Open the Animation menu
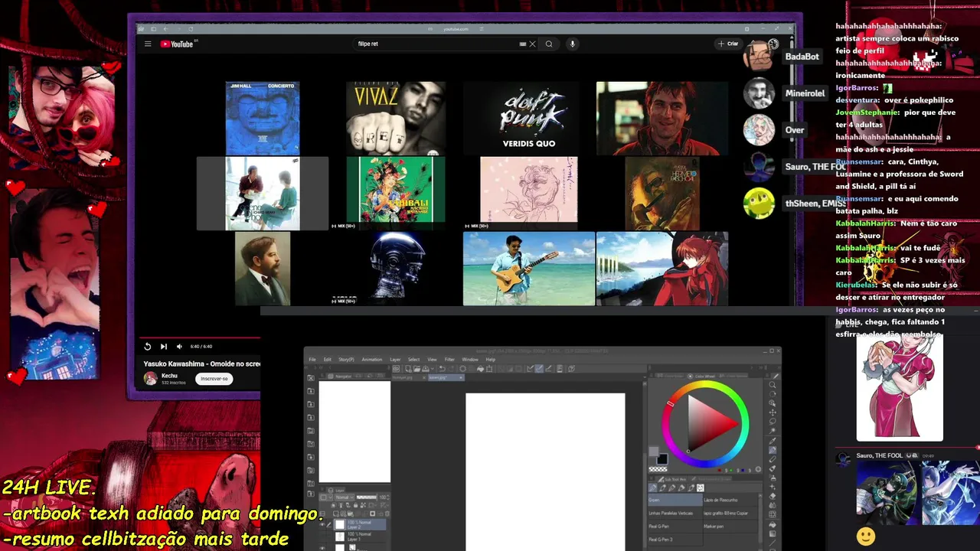The image size is (980, 551). (371, 360)
